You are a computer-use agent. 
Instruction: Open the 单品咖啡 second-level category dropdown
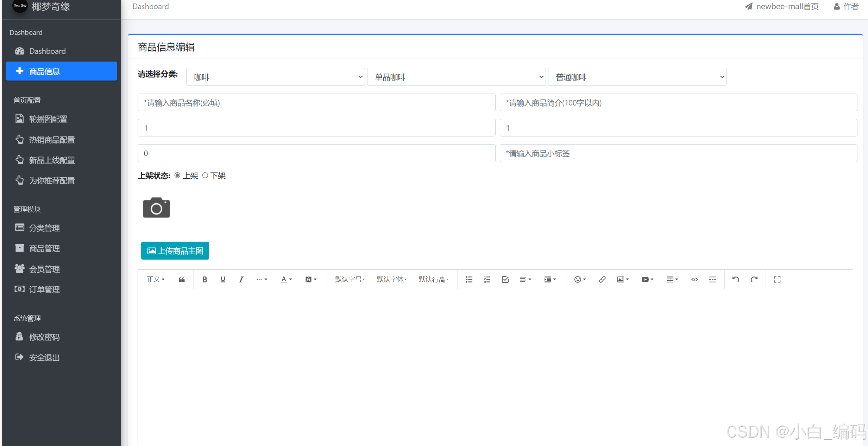click(x=456, y=77)
